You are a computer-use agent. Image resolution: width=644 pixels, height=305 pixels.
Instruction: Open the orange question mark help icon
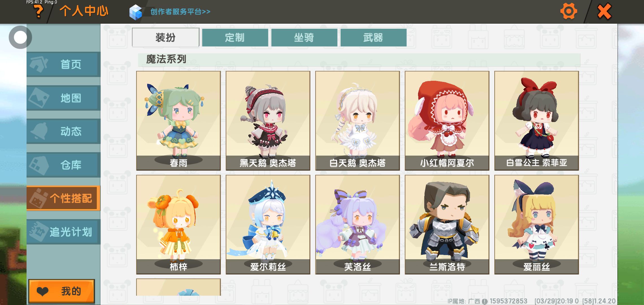[x=39, y=12]
